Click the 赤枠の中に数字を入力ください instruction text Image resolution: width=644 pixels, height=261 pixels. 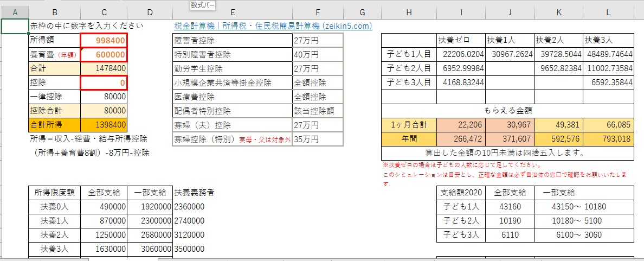(87, 26)
